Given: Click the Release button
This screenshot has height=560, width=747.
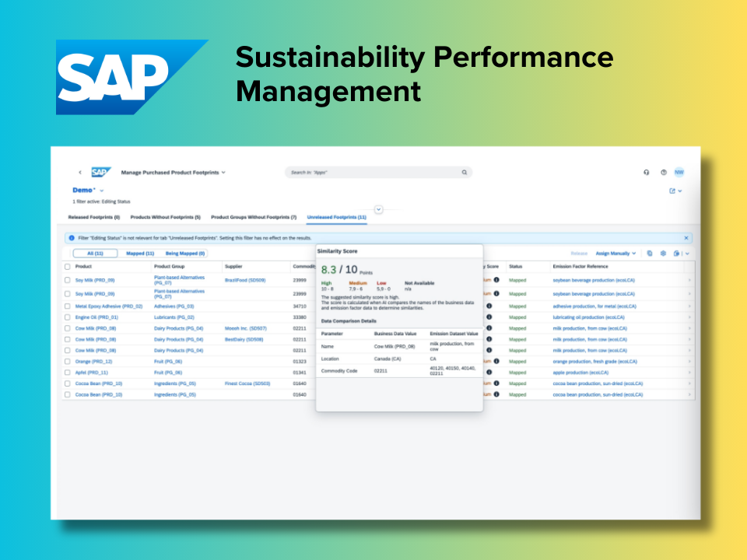Looking at the screenshot, I should tap(579, 254).
